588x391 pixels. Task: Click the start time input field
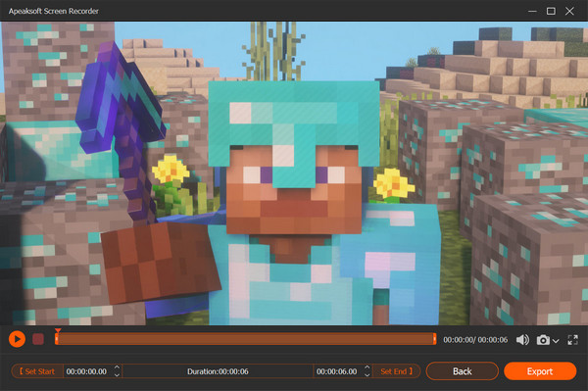88,371
